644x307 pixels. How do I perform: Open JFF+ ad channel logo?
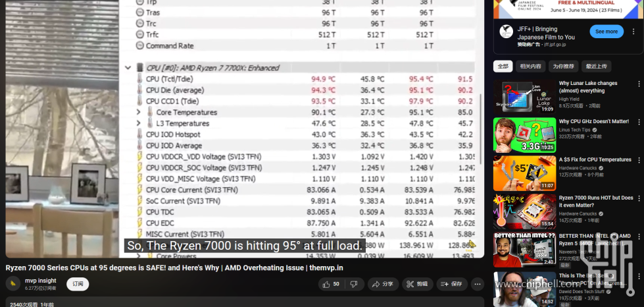pos(506,32)
